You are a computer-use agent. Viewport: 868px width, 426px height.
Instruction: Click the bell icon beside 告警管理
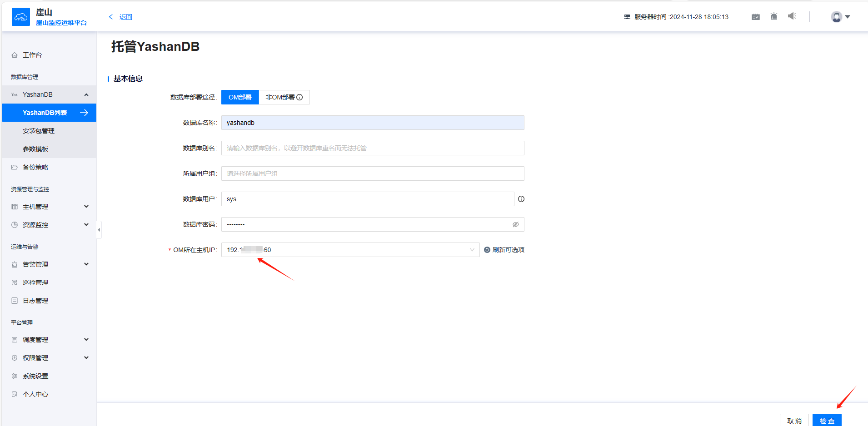15,264
